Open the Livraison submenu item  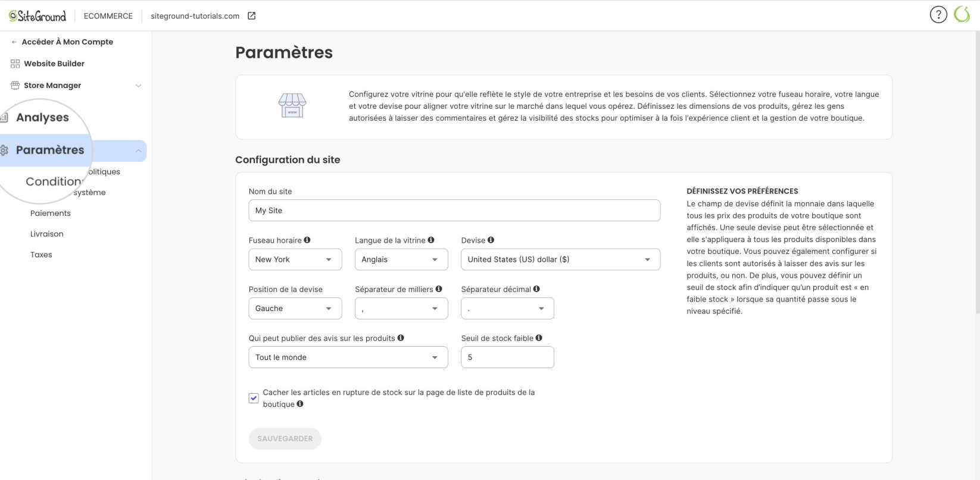[47, 234]
